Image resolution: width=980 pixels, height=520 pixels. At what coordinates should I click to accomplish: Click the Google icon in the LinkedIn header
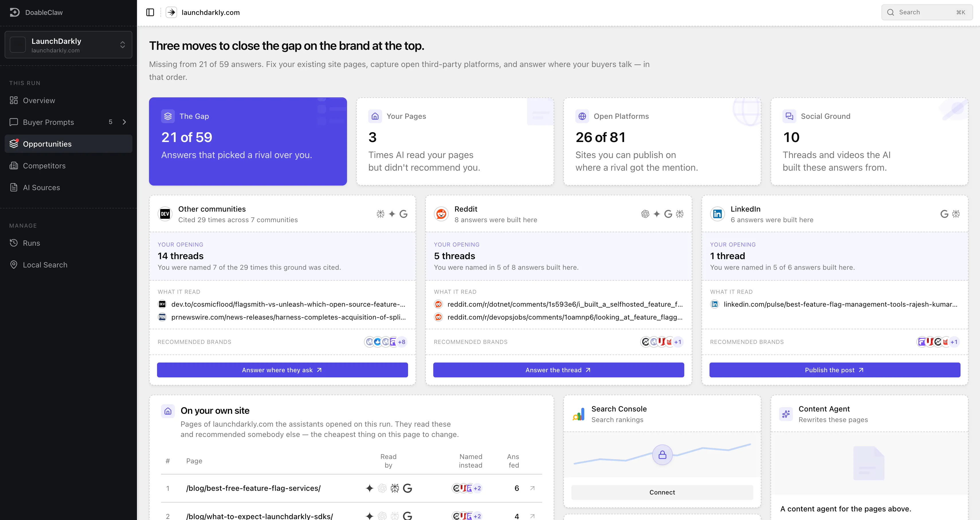tap(944, 214)
